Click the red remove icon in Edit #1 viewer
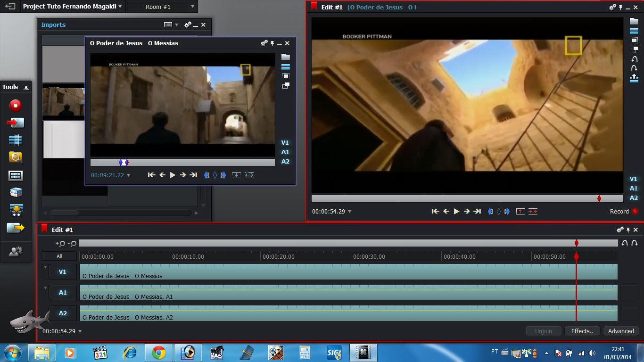The height and width of the screenshot is (362, 644). pos(520,211)
